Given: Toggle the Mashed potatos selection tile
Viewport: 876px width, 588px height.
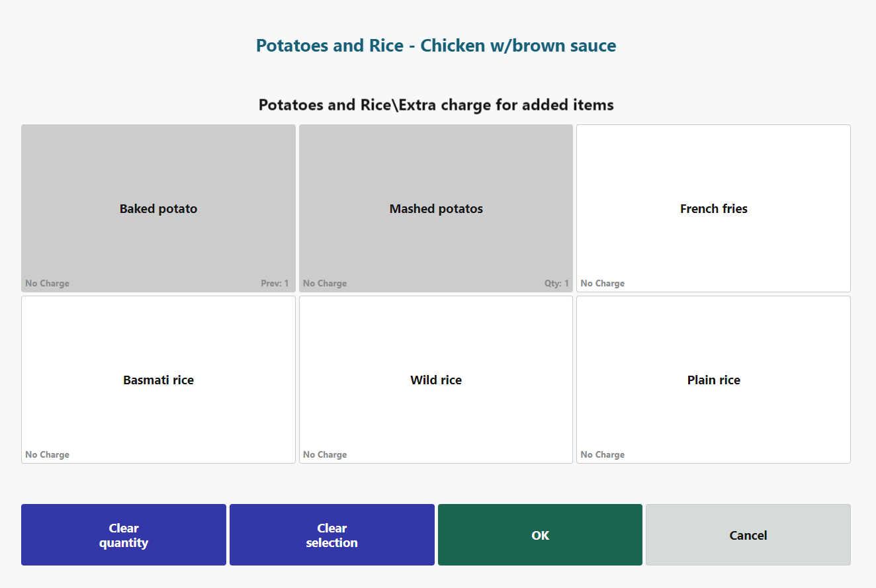Looking at the screenshot, I should 436,208.
